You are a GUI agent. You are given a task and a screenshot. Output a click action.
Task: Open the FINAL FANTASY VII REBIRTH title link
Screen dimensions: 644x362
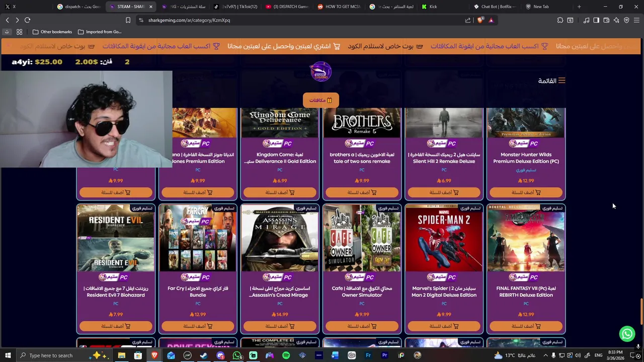click(526, 292)
